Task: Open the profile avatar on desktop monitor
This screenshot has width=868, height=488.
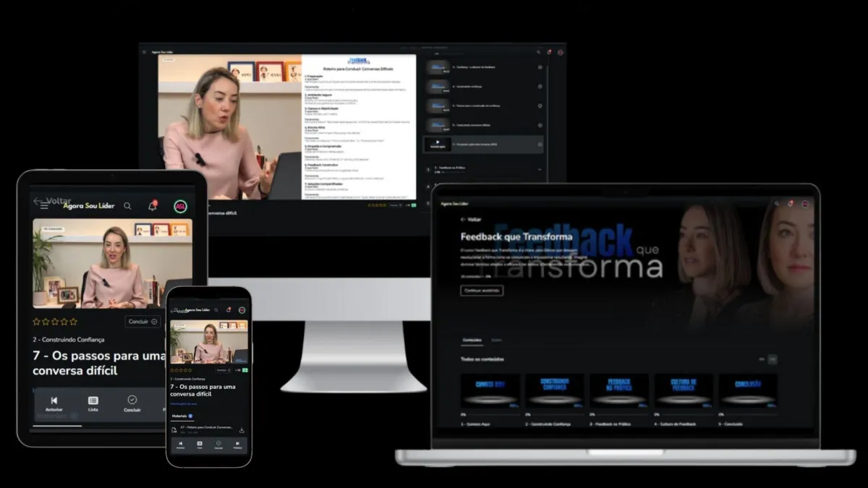Action: coord(561,52)
